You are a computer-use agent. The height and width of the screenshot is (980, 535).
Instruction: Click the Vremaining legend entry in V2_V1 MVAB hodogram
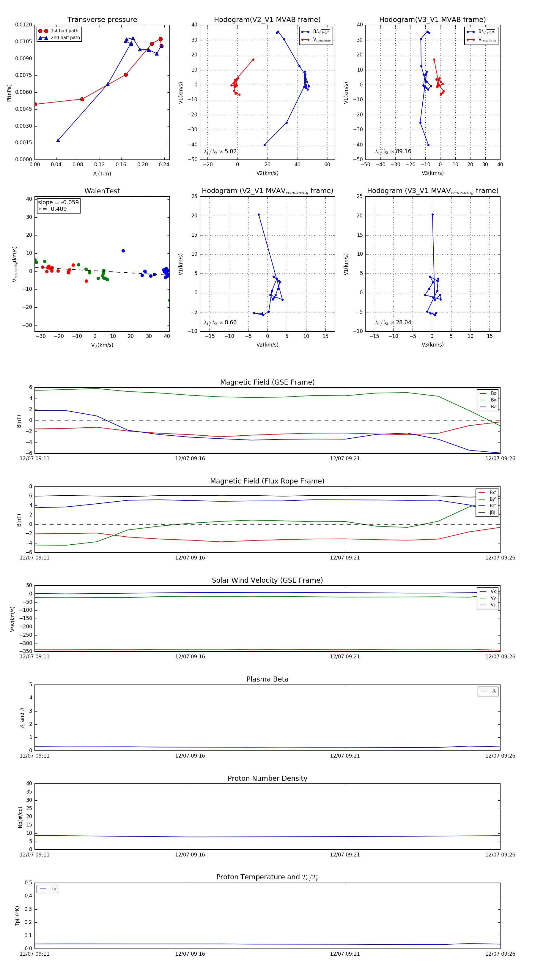(x=316, y=39)
